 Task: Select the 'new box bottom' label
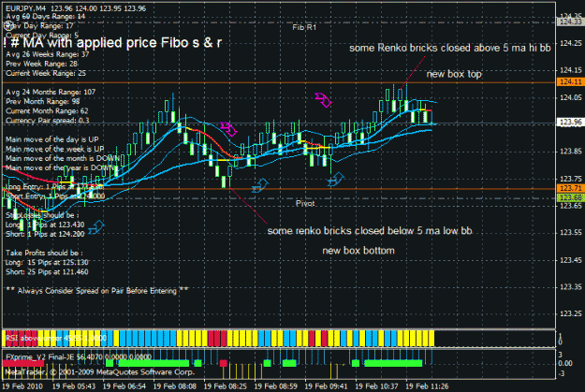[x=358, y=251]
